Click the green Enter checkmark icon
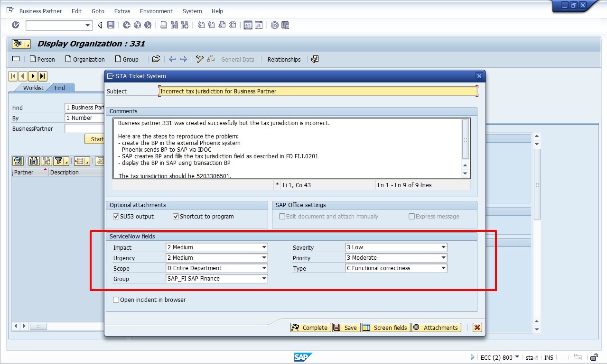607x364 pixels. [16, 25]
